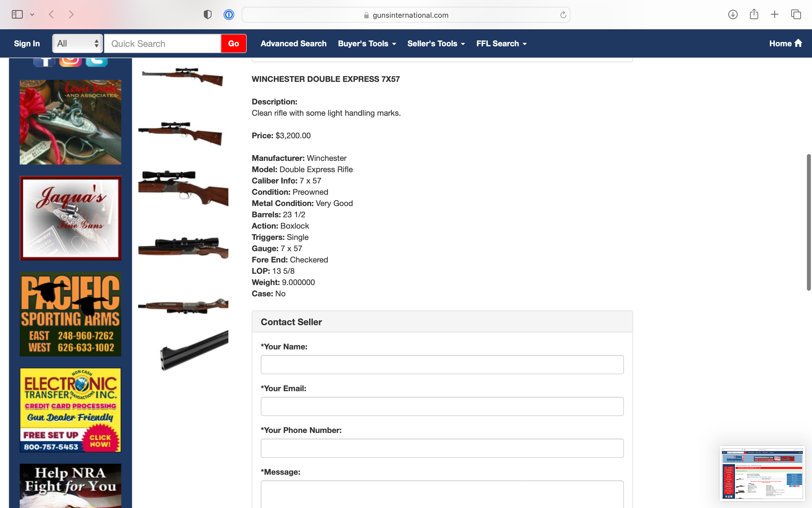The width and height of the screenshot is (812, 508).
Task: Show Safari downloads
Action: (733, 14)
